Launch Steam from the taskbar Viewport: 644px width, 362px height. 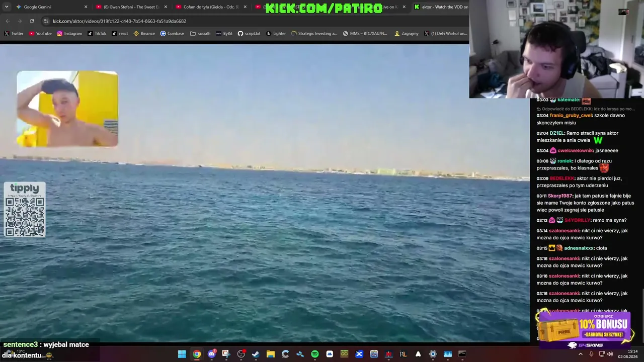256,354
